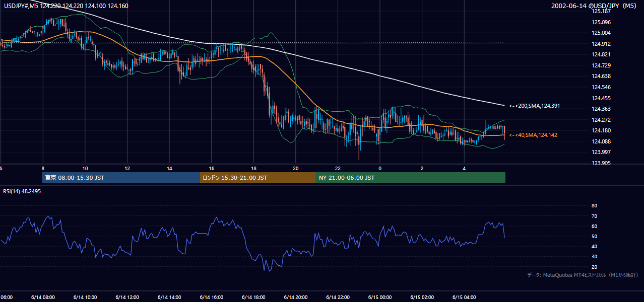This screenshot has width=644, height=302.
Task: Click price axis value 123.997
Action: pos(601,152)
